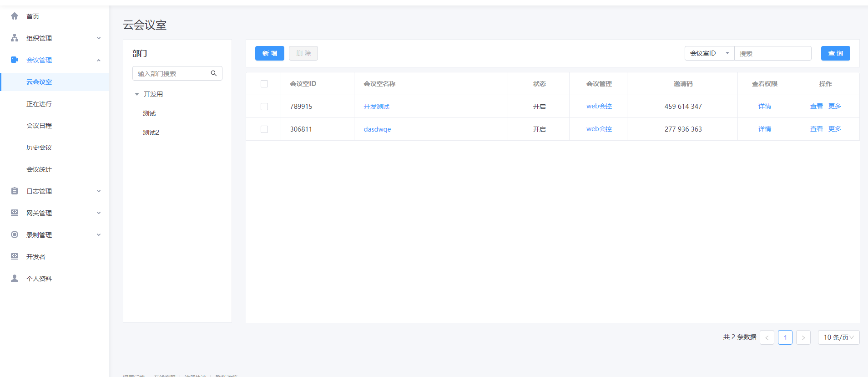Collapse the 会议管理 menu chevron
868x377 pixels.
(99, 60)
